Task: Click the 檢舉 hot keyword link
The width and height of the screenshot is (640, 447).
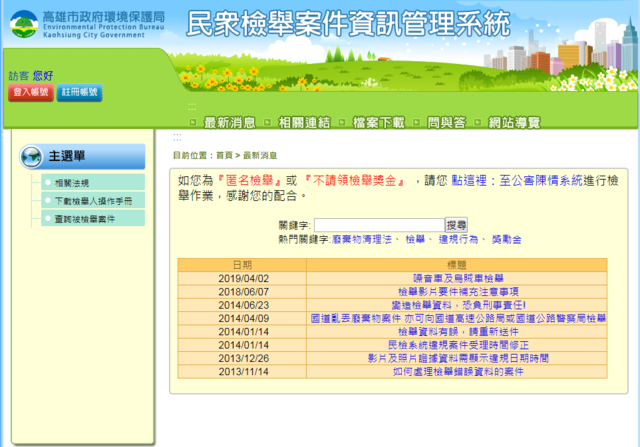Action: (x=415, y=239)
